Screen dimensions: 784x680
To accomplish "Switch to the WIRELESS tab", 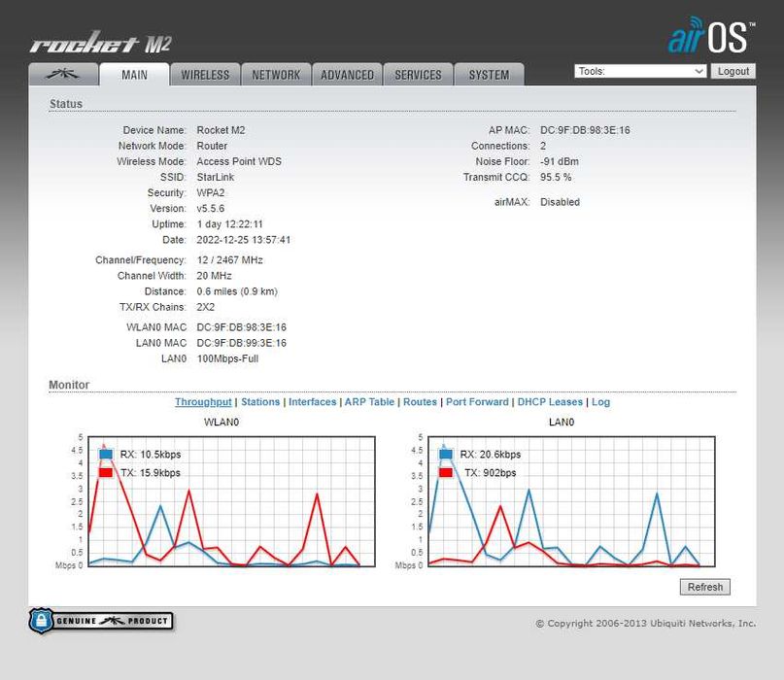I will click(205, 75).
